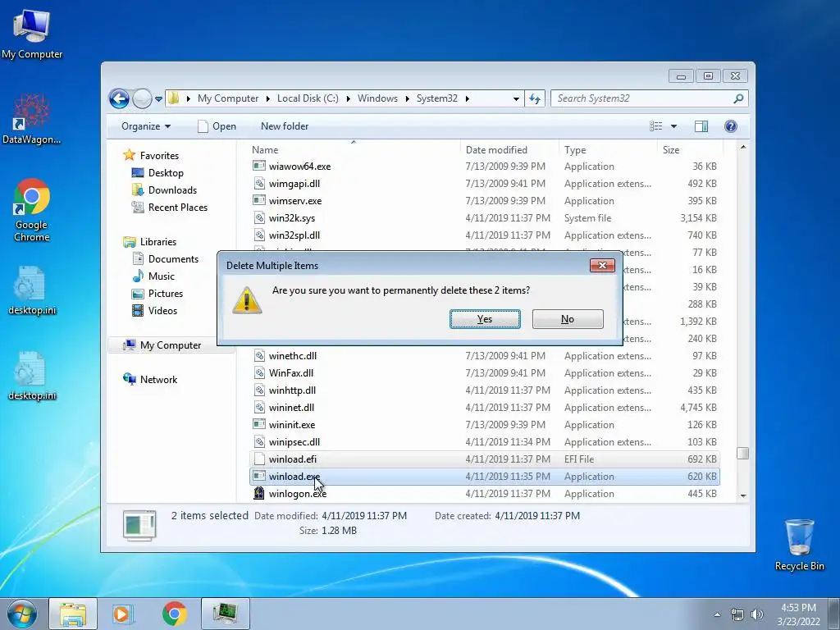Expand the arrow after Local Disk (C:) breadcrumb
This screenshot has width=840, height=630.
pyautogui.click(x=348, y=98)
